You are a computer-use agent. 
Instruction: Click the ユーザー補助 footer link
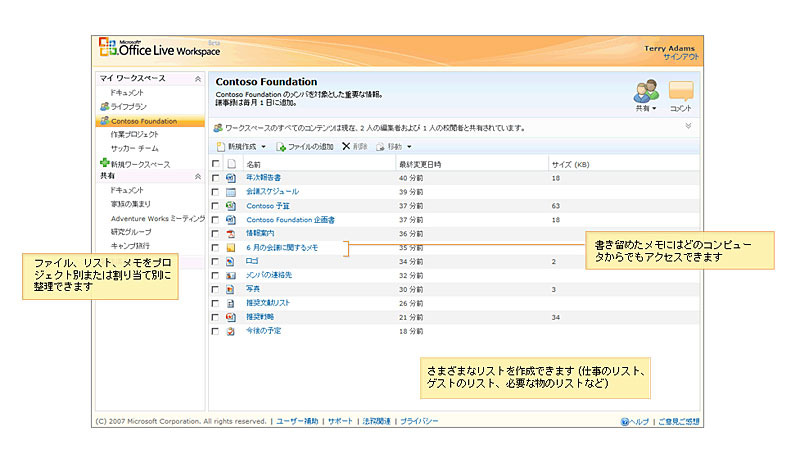[297, 421]
